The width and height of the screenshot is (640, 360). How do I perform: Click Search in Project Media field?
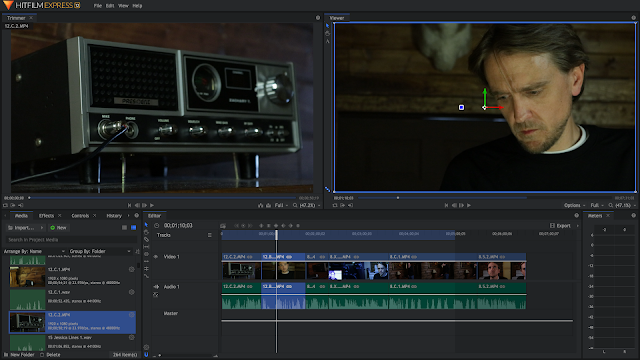click(70, 240)
